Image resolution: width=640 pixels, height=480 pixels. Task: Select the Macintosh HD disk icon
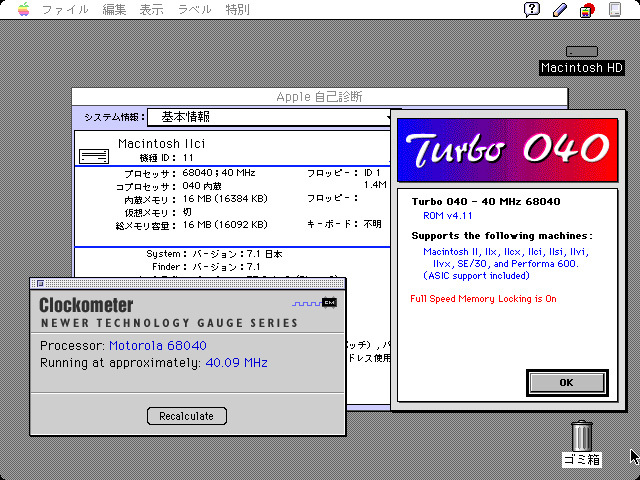tap(582, 51)
